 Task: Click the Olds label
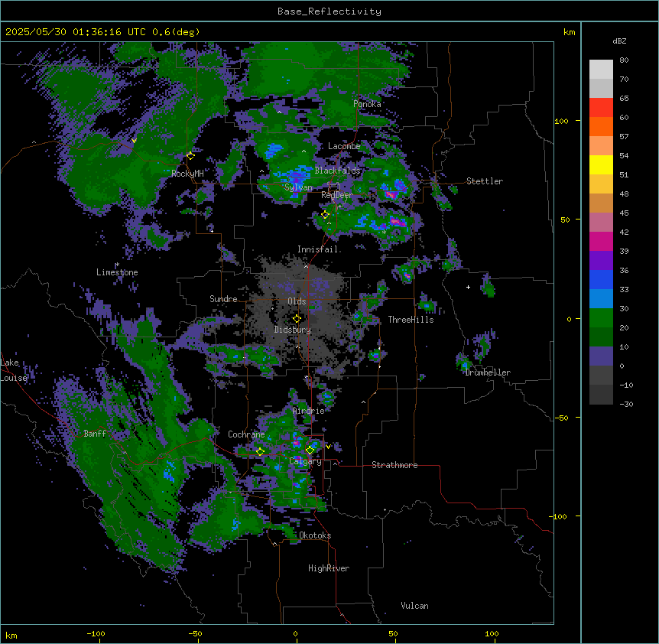click(297, 301)
